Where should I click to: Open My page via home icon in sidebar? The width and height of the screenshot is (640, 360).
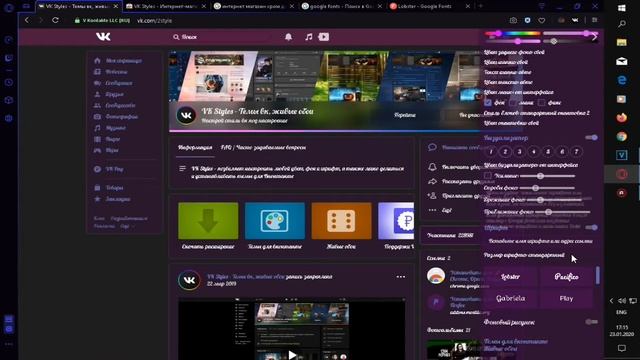(x=97, y=60)
